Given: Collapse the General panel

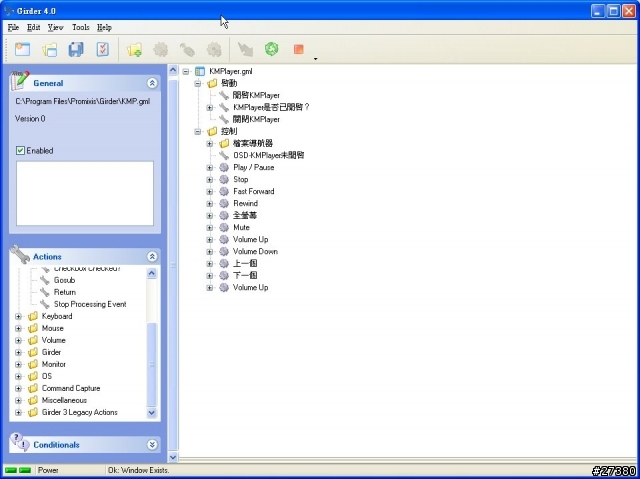Looking at the screenshot, I should click(152, 83).
